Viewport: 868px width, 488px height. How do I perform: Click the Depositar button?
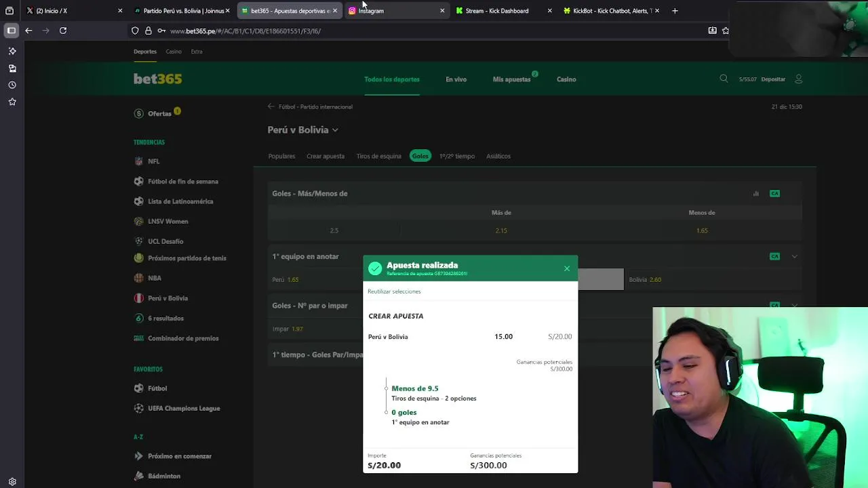pyautogui.click(x=773, y=79)
